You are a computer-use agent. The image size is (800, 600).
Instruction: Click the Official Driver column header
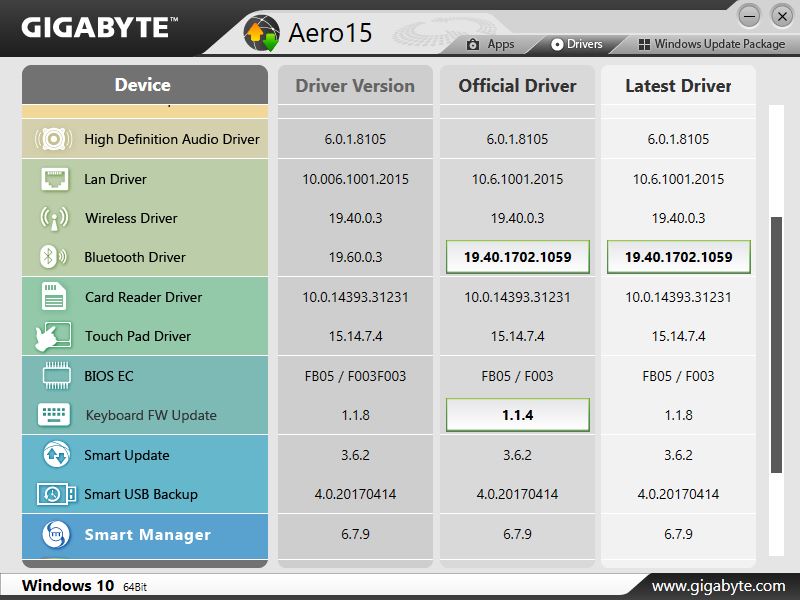coord(517,85)
